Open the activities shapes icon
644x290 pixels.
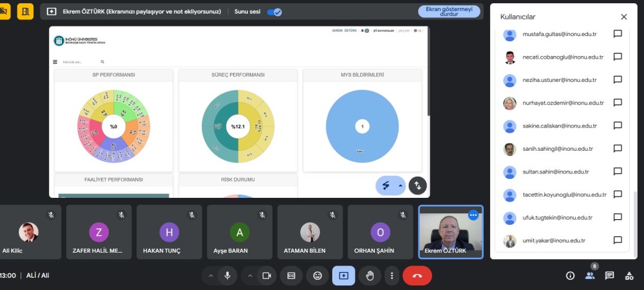(x=629, y=276)
